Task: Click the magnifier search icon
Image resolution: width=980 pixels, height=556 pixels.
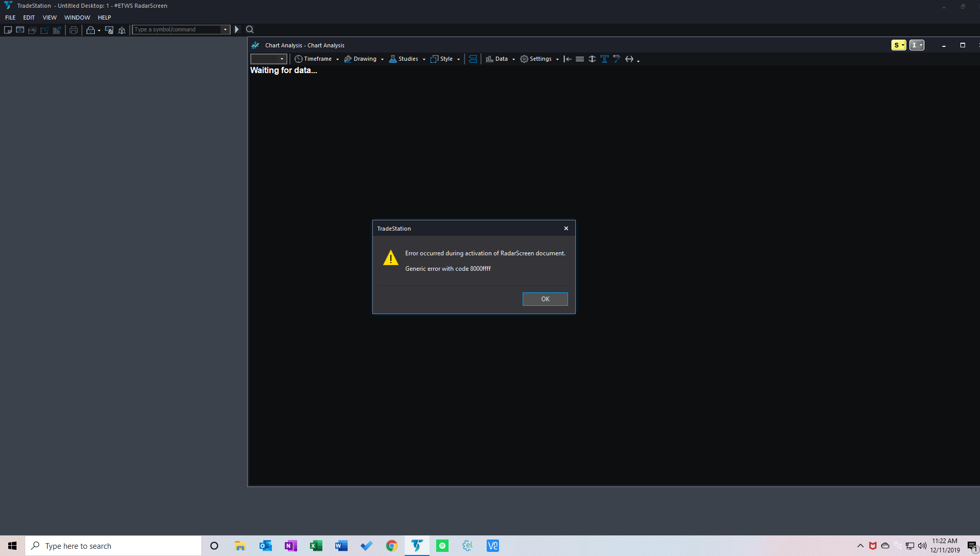Action: 250,30
